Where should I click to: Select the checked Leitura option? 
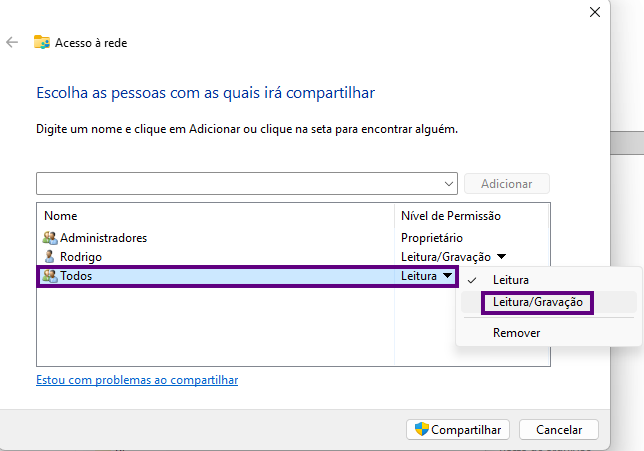(x=510, y=280)
